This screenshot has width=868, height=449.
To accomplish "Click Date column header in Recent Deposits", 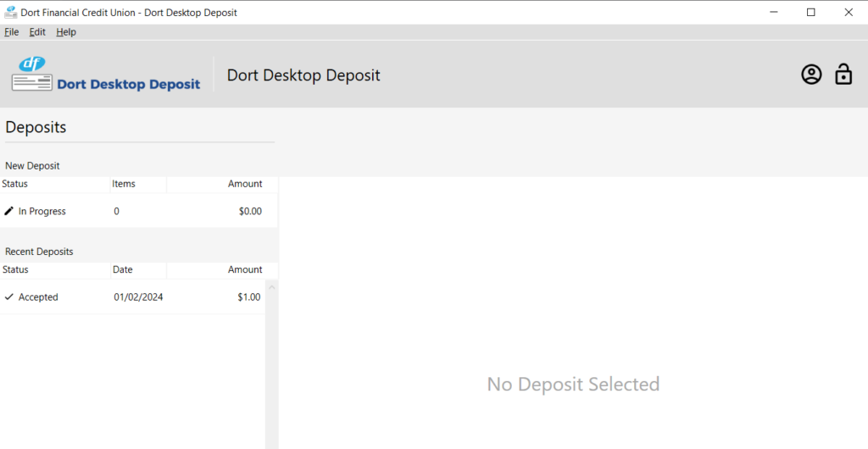I will click(123, 269).
